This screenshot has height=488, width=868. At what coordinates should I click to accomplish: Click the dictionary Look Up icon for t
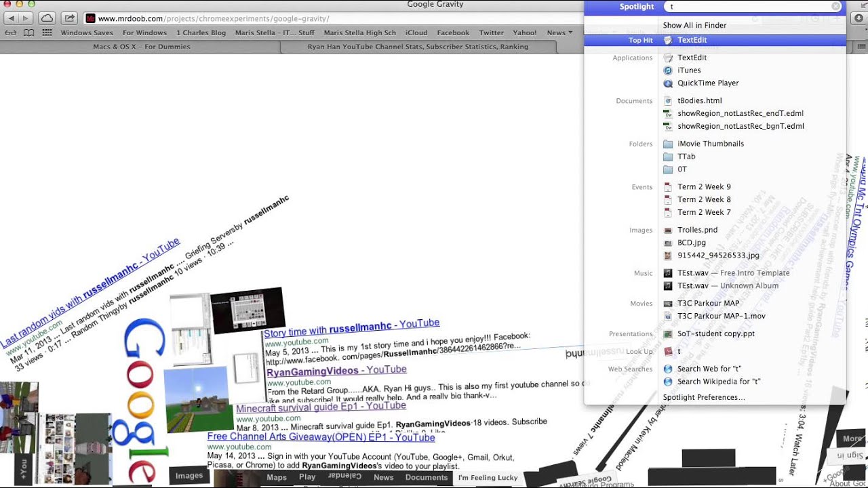tap(668, 352)
